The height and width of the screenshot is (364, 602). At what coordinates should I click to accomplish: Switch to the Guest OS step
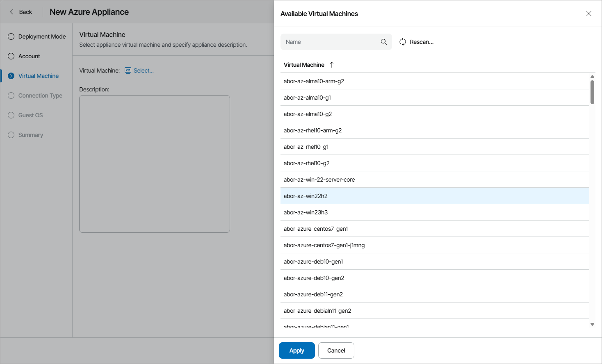pyautogui.click(x=11, y=115)
